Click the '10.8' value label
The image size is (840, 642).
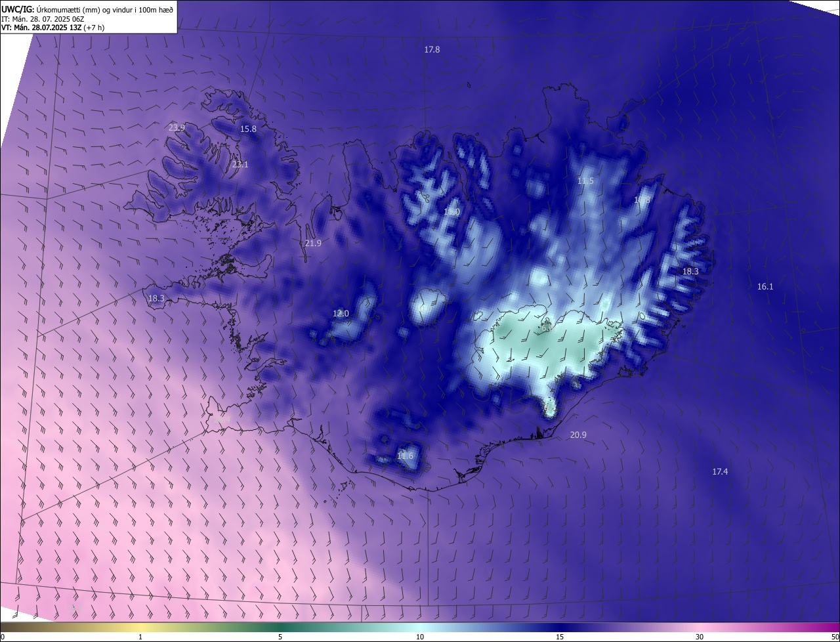[x=642, y=200]
